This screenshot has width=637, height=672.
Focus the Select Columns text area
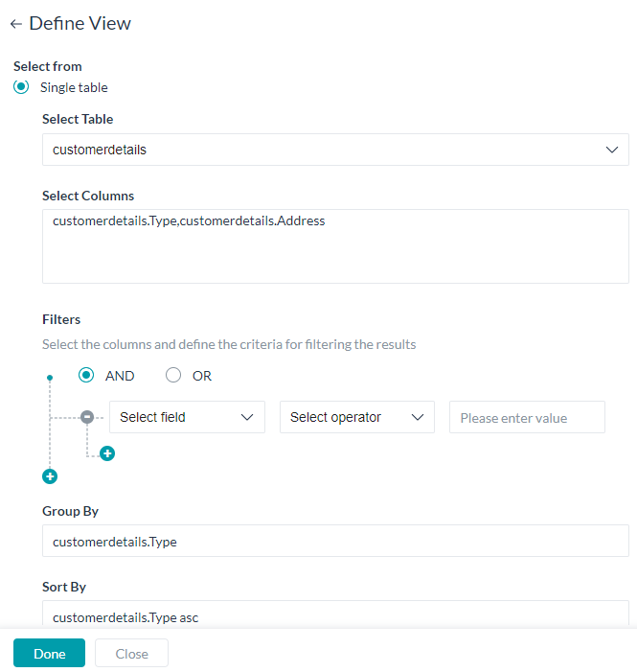click(x=335, y=246)
